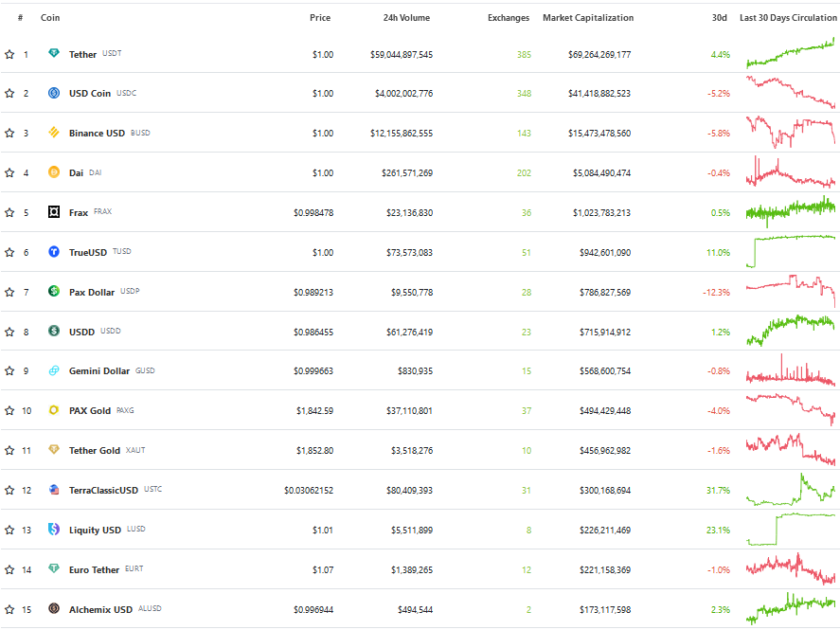Viewport: 840px width, 630px height.
Task: Click Euro Tether price $1.07
Action: (323, 570)
